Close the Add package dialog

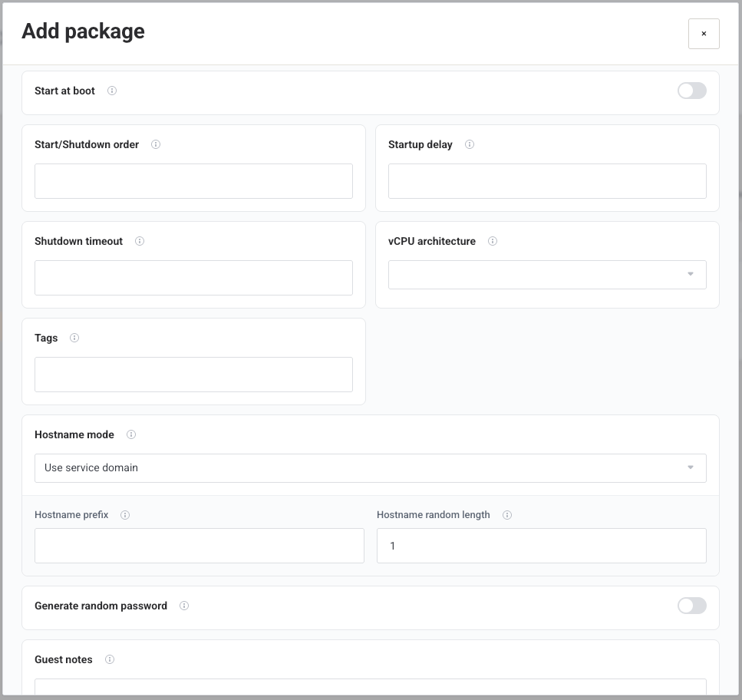(704, 34)
